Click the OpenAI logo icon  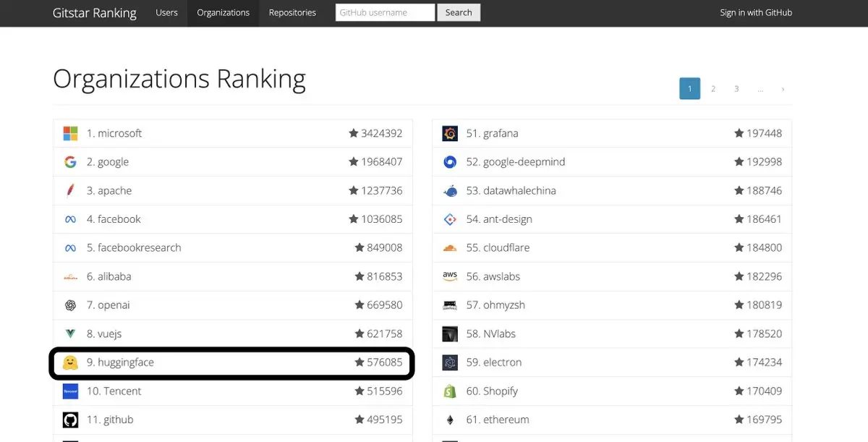[x=70, y=305]
